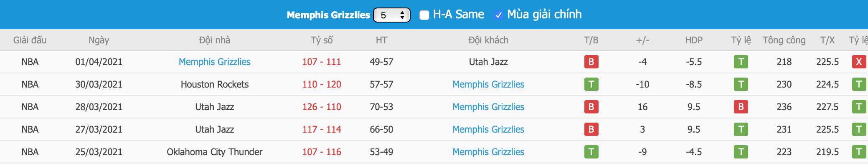Open the 107 - 111 score link
Screen dimensions: 868x166
click(322, 62)
